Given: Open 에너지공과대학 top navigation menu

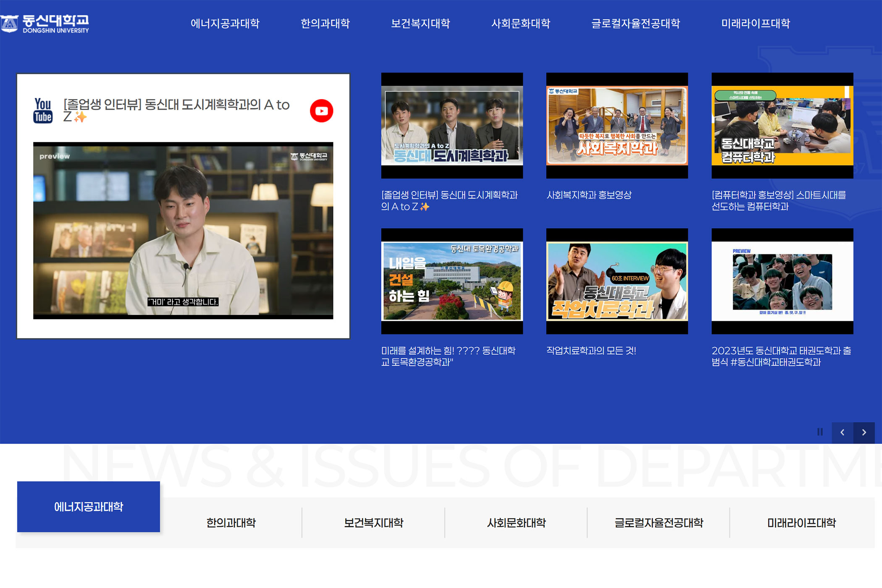Looking at the screenshot, I should click(x=225, y=24).
